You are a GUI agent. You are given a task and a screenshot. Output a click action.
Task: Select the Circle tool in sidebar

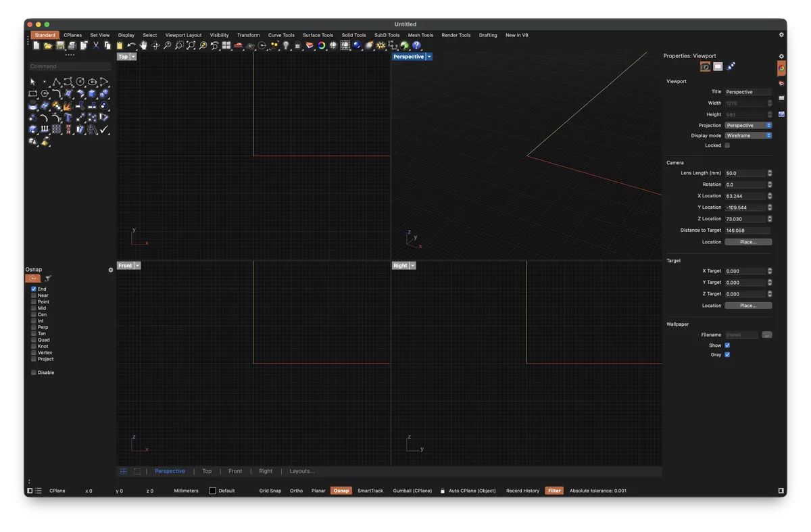pyautogui.click(x=80, y=82)
